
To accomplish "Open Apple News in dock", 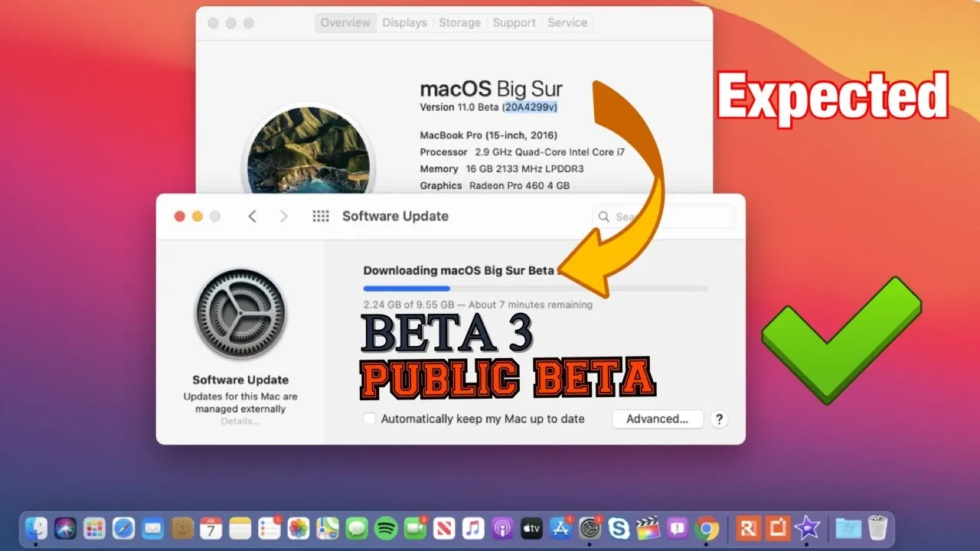I will click(444, 528).
